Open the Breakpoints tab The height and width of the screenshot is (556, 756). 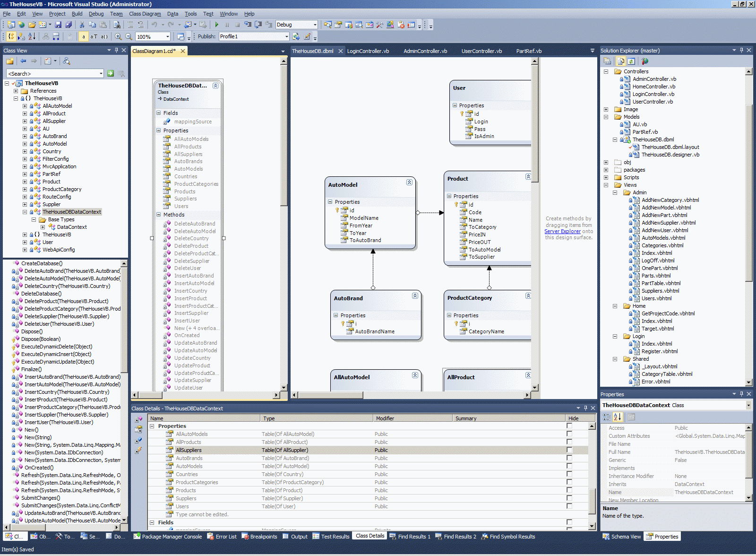tap(259, 537)
